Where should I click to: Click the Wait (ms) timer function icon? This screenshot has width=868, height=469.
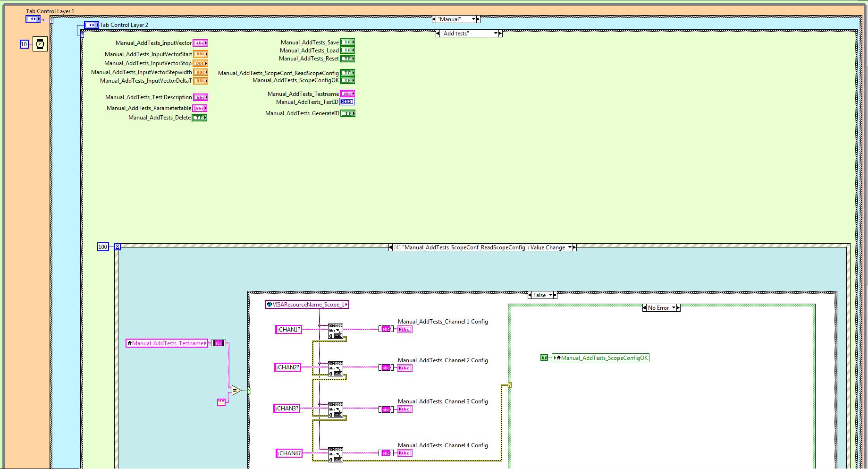pos(40,44)
